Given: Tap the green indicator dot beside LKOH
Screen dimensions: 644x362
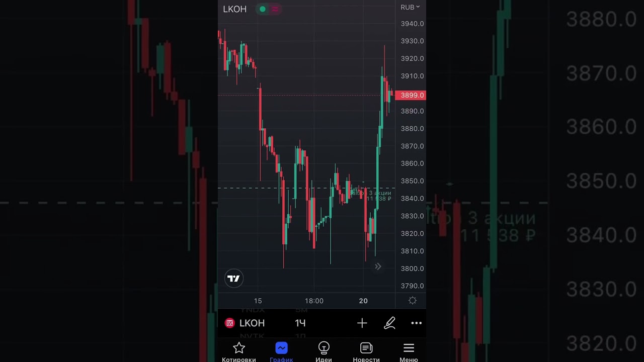Looking at the screenshot, I should [262, 9].
